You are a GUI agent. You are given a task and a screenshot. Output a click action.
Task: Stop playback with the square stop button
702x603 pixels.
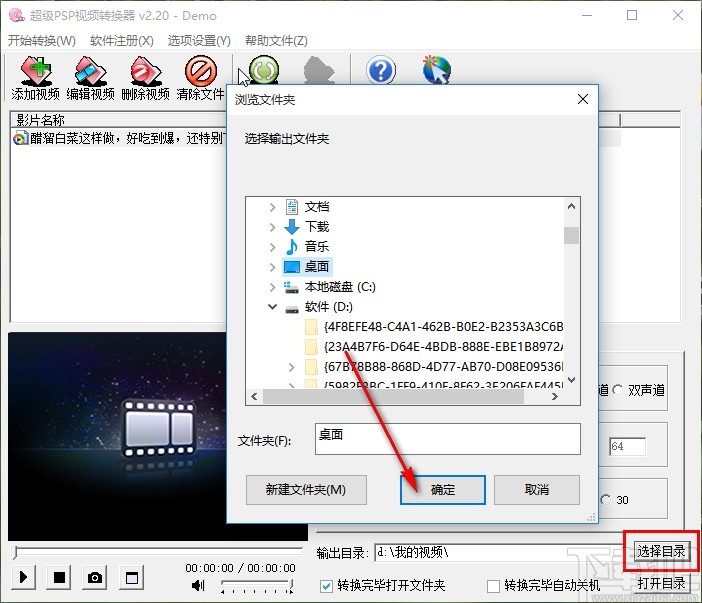[x=59, y=577]
